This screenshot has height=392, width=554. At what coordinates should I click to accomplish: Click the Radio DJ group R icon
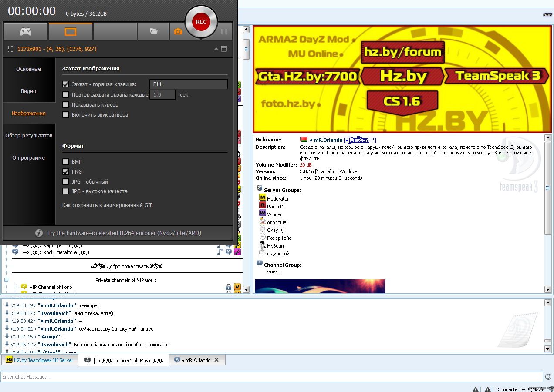point(262,206)
